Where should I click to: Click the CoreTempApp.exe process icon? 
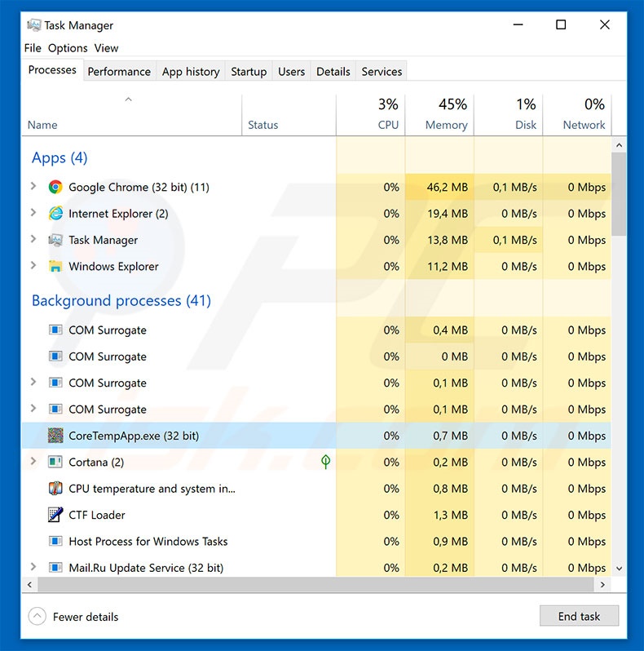point(55,436)
